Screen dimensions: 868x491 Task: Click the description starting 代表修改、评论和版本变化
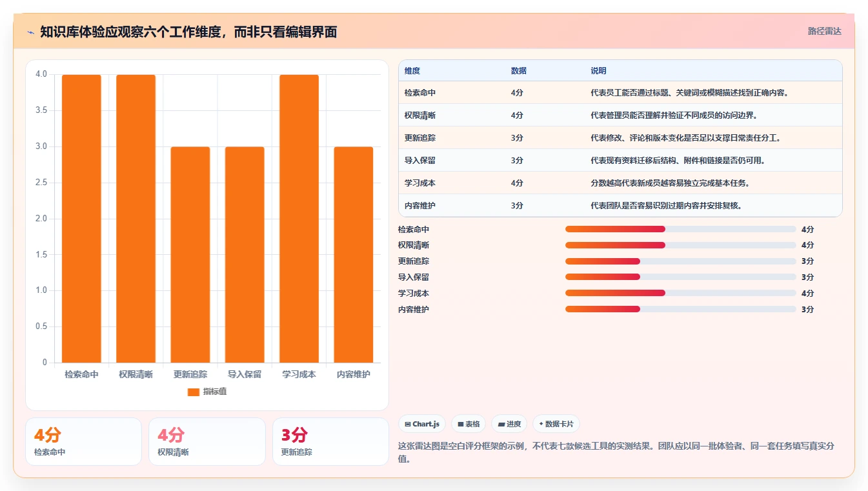[x=686, y=138]
